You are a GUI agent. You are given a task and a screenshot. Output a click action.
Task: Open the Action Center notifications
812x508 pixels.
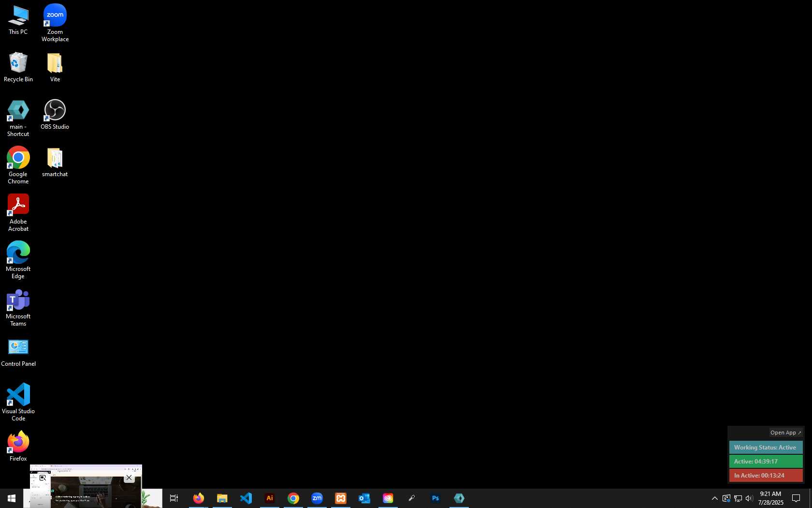796,498
